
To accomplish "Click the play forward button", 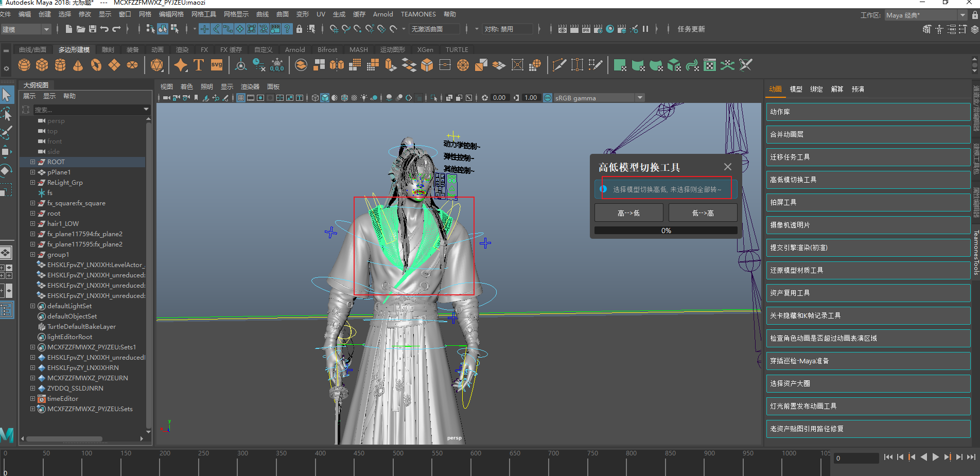I will coord(936,457).
